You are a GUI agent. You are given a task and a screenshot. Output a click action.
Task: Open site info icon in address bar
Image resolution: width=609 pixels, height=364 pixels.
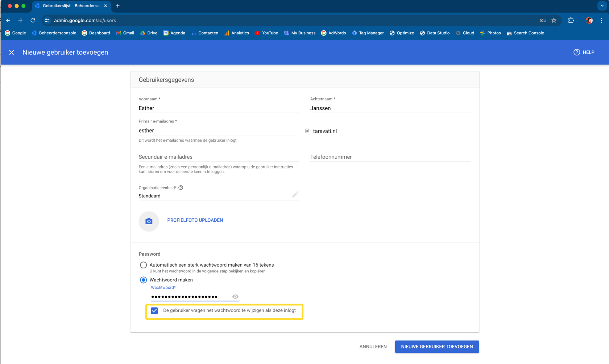point(47,21)
